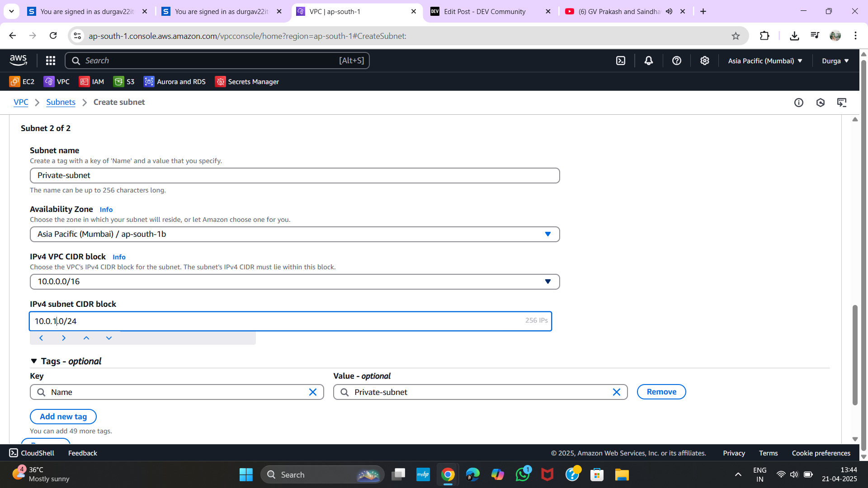The height and width of the screenshot is (488, 868).
Task: Open the Feedback link
Action: pyautogui.click(x=82, y=453)
